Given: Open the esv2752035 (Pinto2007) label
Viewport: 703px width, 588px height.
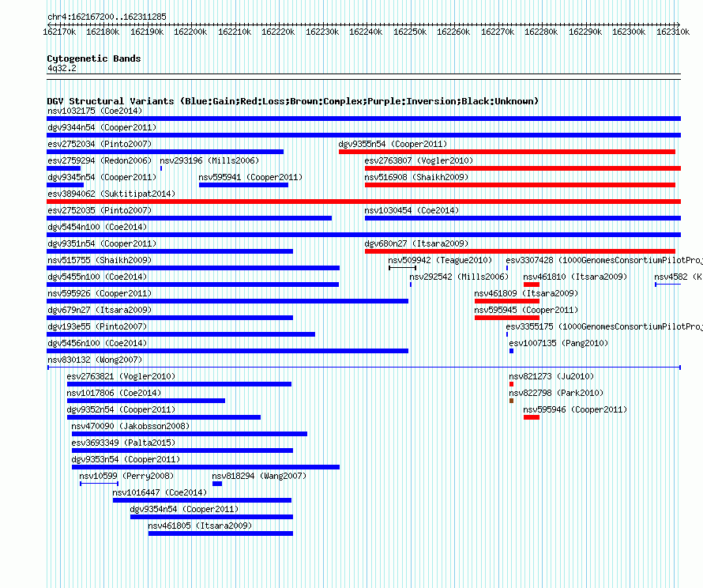Looking at the screenshot, I should point(100,210).
